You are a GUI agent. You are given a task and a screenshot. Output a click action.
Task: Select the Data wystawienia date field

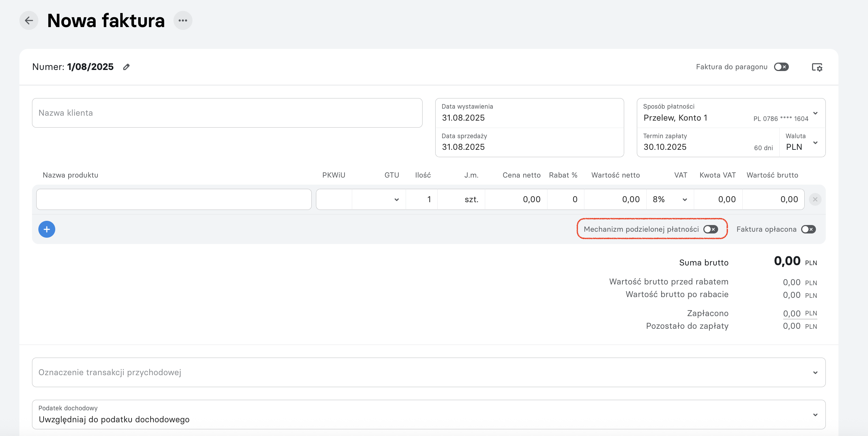[530, 113]
